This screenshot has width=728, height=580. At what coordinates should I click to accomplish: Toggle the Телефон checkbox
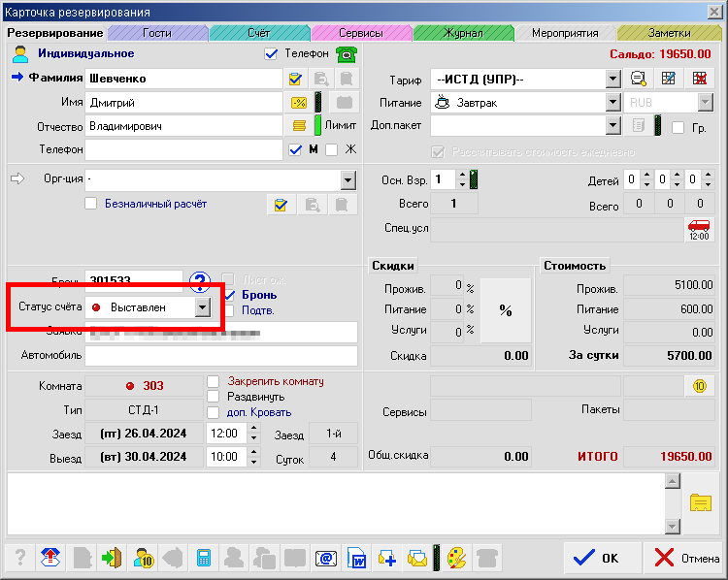point(271,54)
